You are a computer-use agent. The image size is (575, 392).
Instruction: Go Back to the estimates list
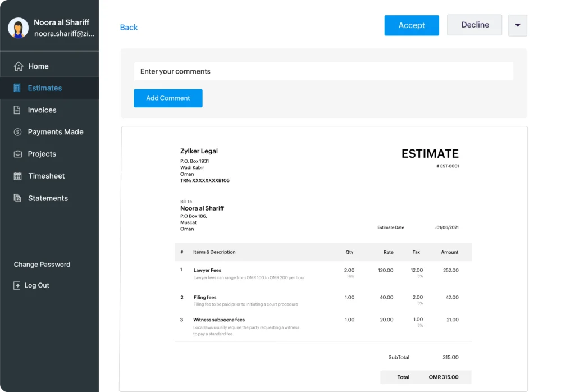pos(129,28)
